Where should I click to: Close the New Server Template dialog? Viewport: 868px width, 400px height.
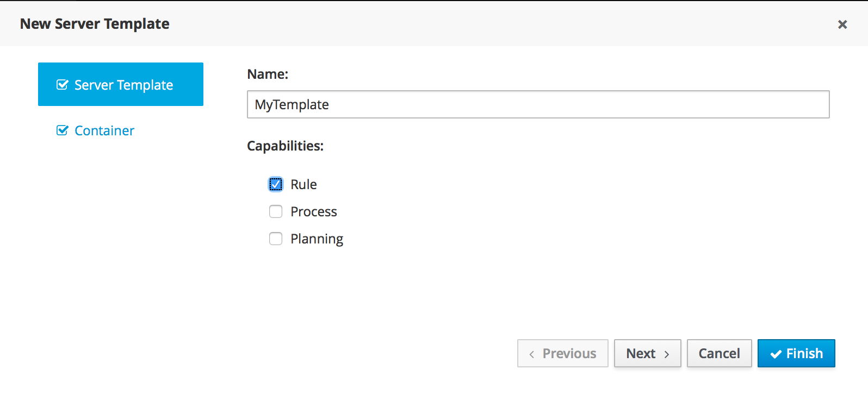[842, 24]
